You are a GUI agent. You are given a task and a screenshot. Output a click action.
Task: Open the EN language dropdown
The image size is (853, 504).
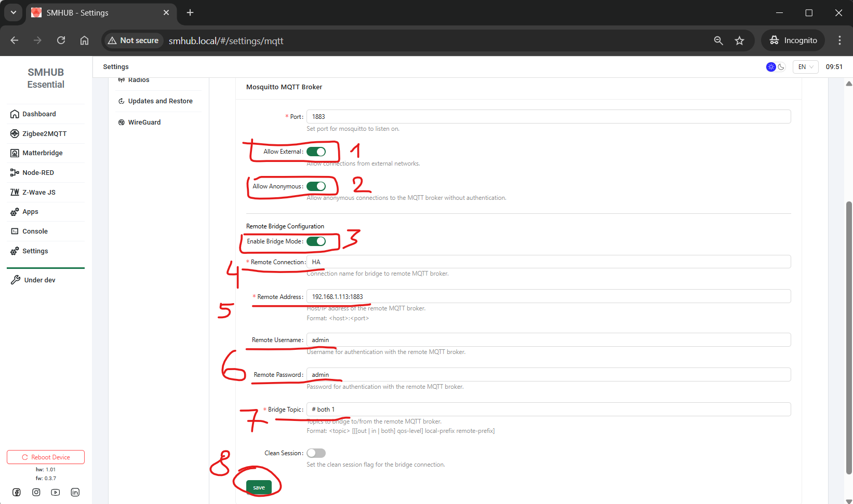point(805,67)
